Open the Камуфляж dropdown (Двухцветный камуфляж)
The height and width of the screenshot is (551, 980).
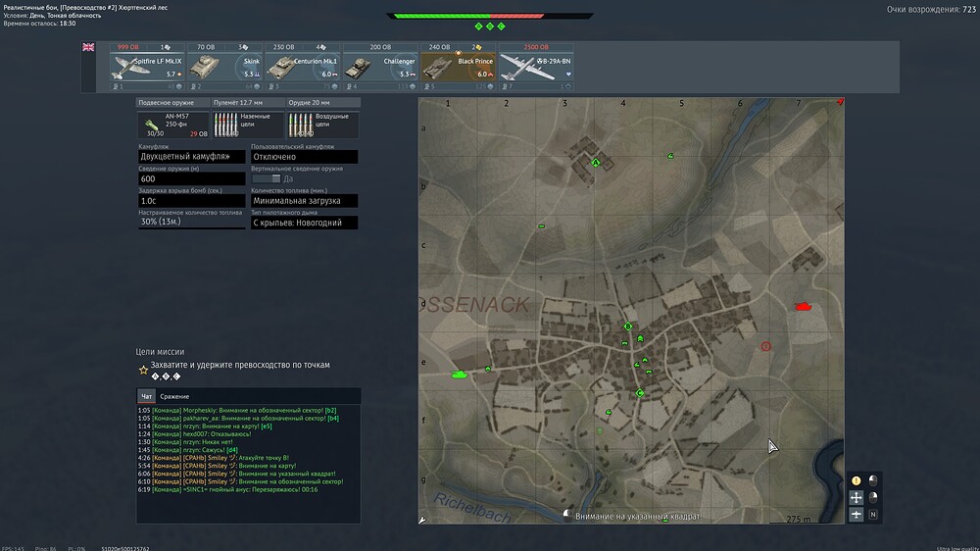(192, 156)
